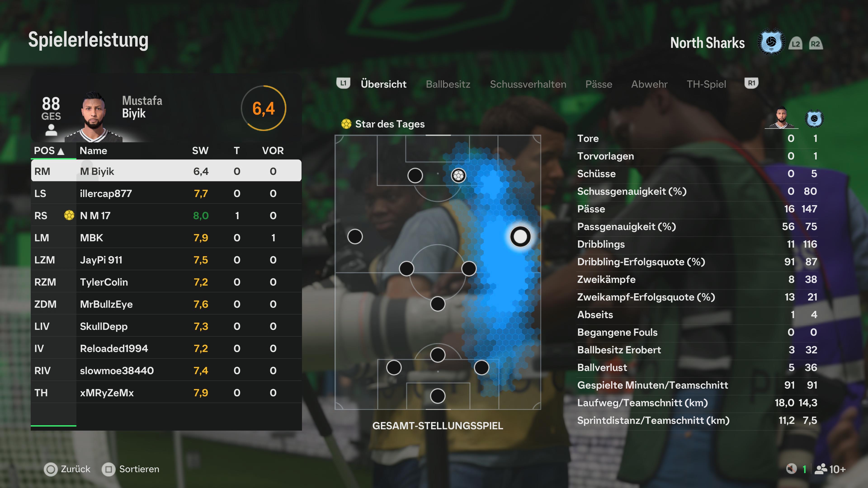Click the 6,4 rating circle gauge
This screenshot has width=868, height=488.
264,108
